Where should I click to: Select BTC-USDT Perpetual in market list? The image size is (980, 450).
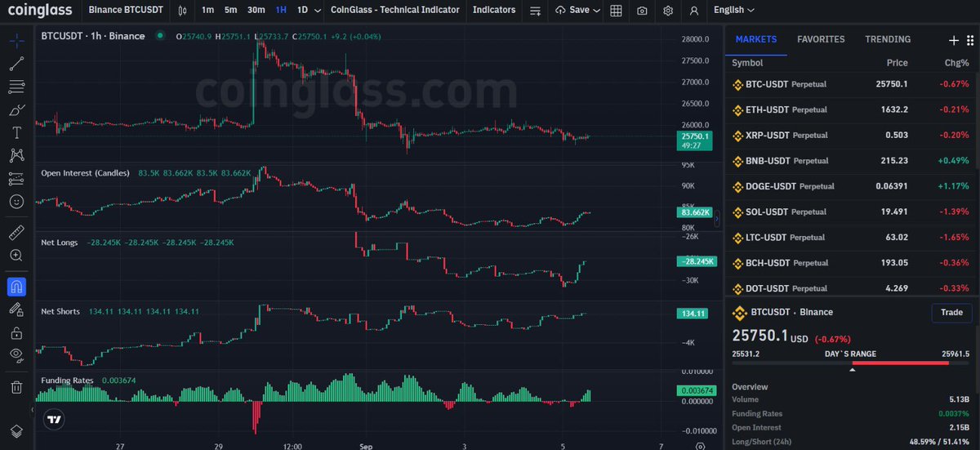[851, 84]
